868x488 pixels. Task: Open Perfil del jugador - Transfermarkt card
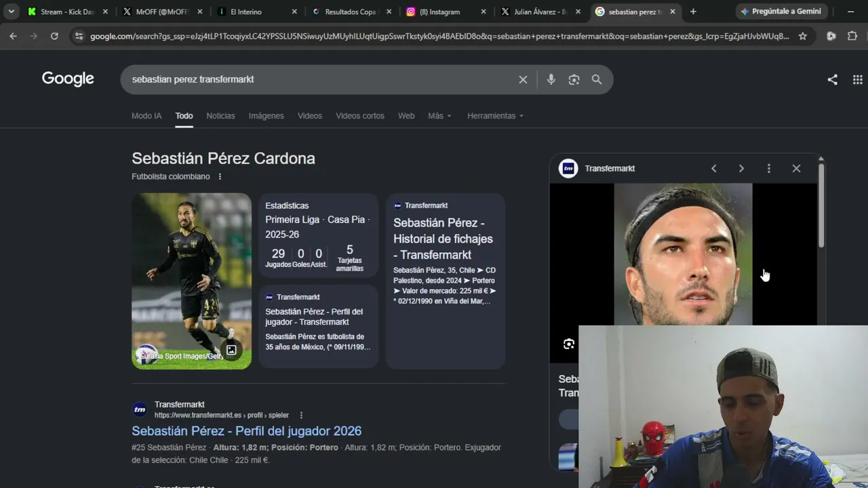[318, 326]
